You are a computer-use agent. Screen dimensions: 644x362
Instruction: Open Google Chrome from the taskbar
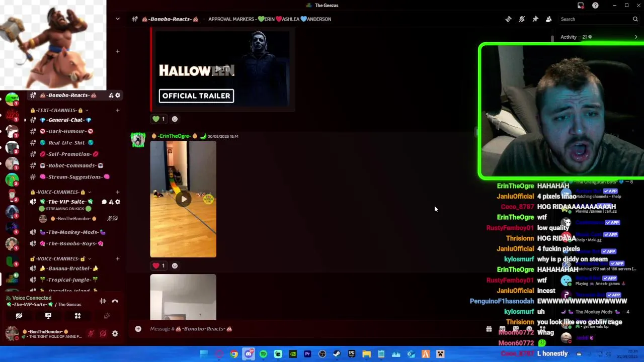234,354
